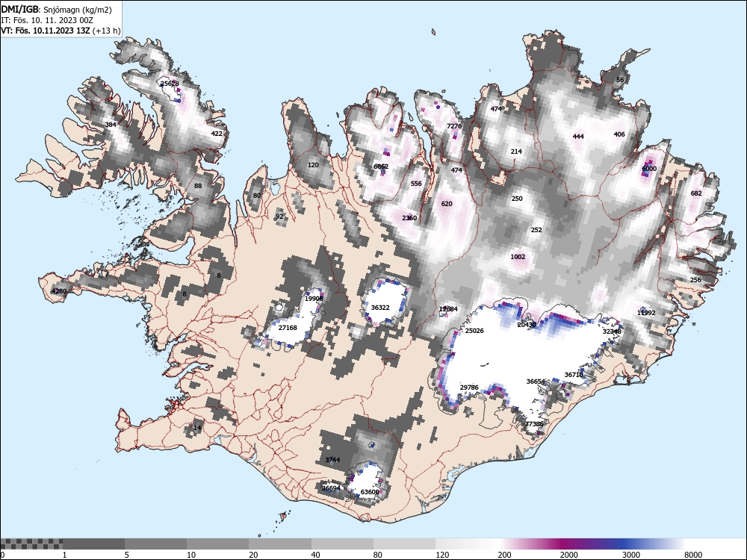Click the VT valid time line 13Z
This screenshot has width=747, height=560.
(x=61, y=31)
